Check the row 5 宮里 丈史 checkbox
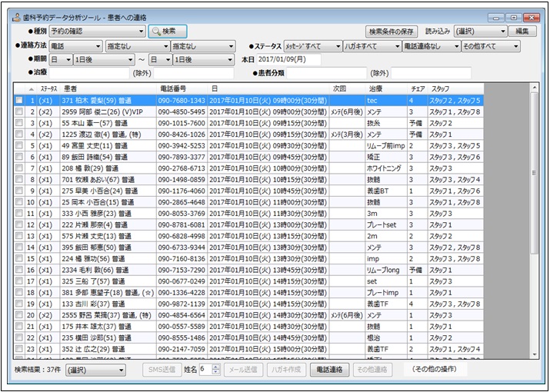This screenshot has width=550, height=392. [x=19, y=145]
